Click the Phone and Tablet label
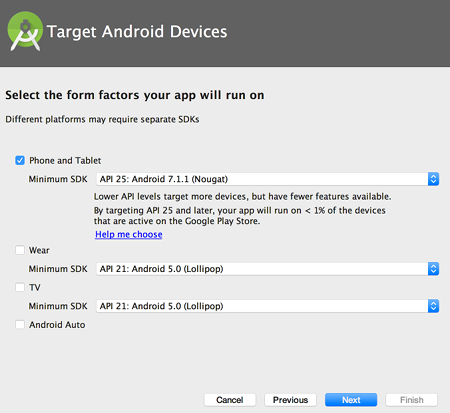The width and height of the screenshot is (450, 413). click(65, 160)
